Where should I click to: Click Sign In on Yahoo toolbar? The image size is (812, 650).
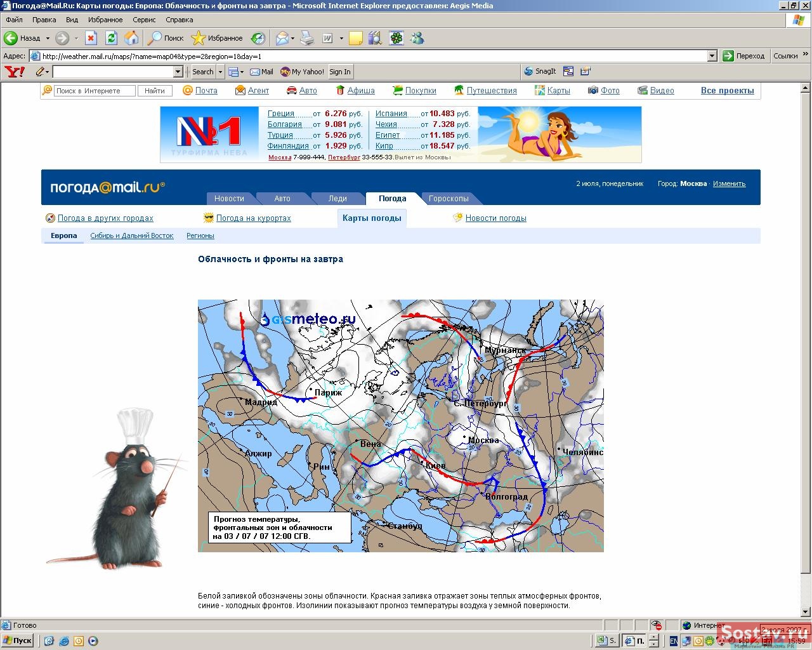pos(340,72)
